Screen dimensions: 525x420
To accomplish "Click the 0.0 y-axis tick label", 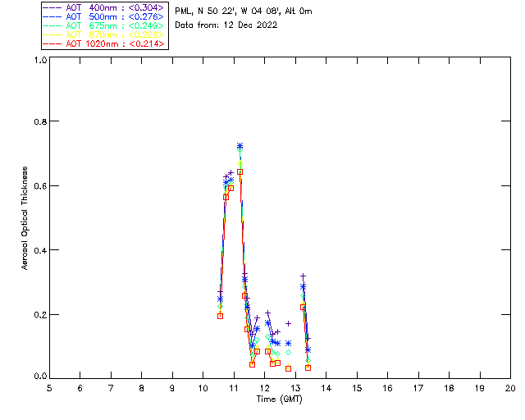I will pos(40,377).
